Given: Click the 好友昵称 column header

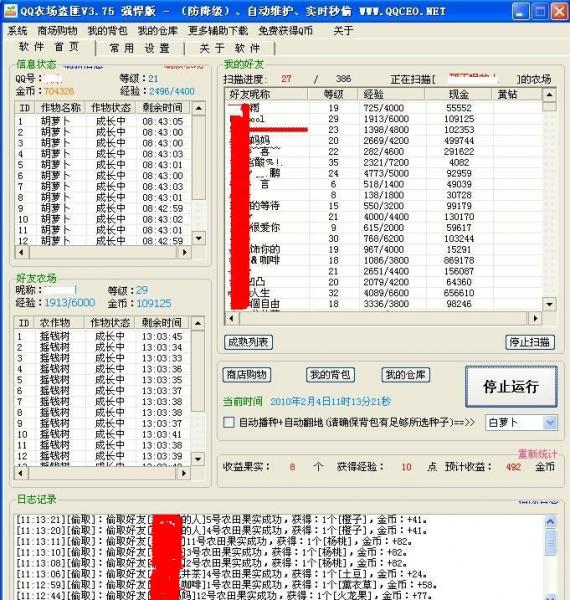Looking at the screenshot, I should tap(267, 95).
